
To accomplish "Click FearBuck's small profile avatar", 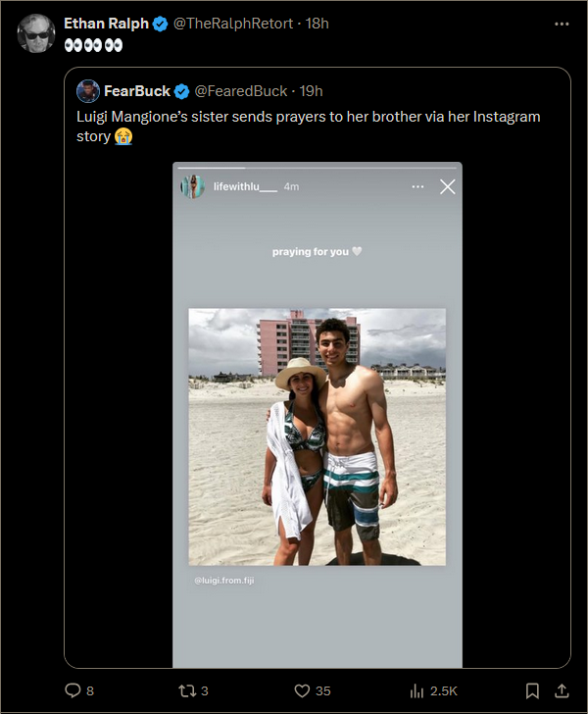I will coord(88,91).
